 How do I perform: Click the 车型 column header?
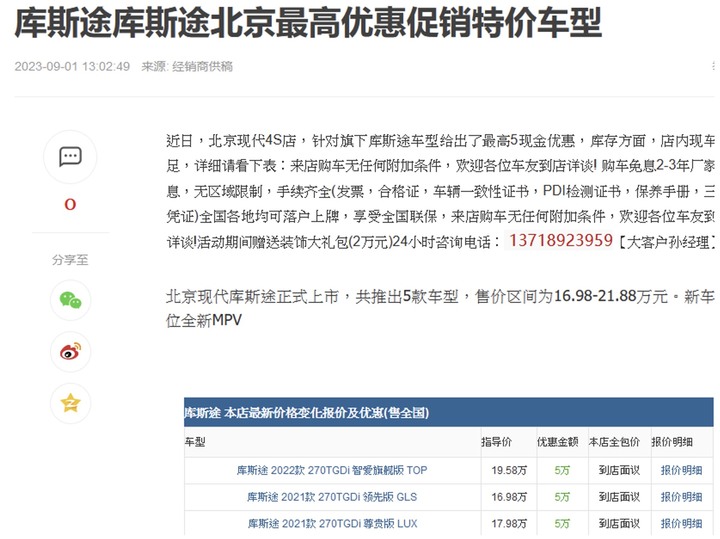pyautogui.click(x=195, y=442)
